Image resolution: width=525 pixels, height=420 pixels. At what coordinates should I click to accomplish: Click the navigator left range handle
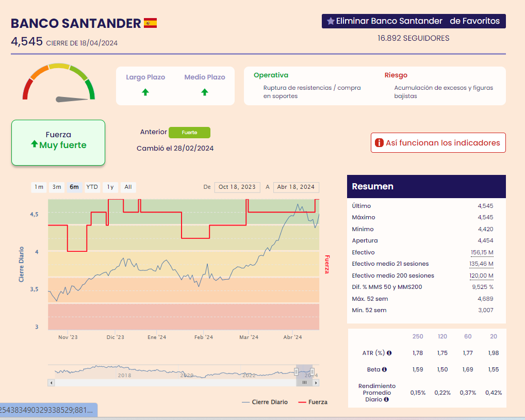[x=297, y=371]
